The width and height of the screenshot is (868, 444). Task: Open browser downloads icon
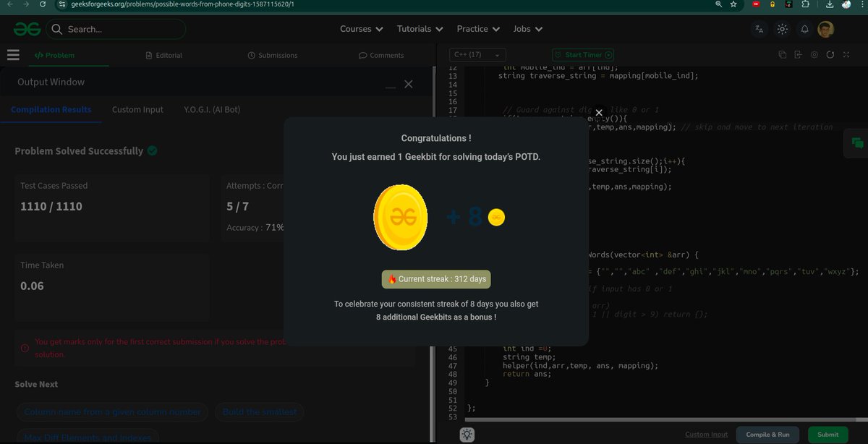[x=828, y=4]
